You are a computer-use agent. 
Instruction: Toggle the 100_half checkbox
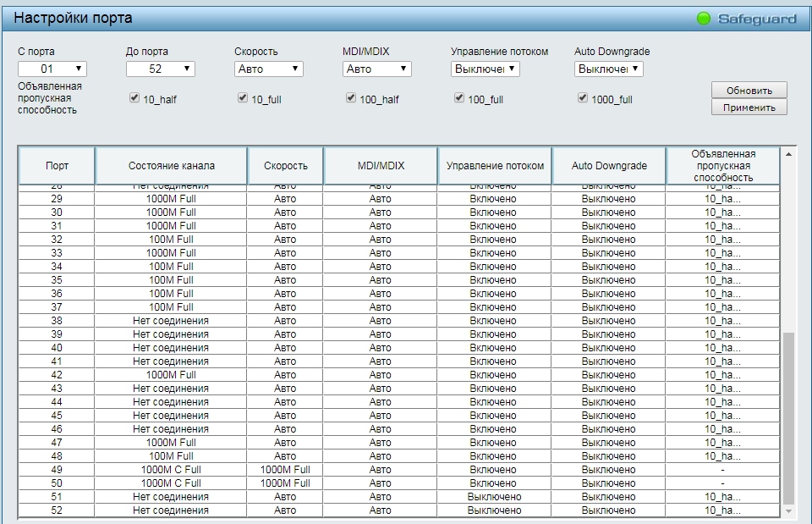351,98
